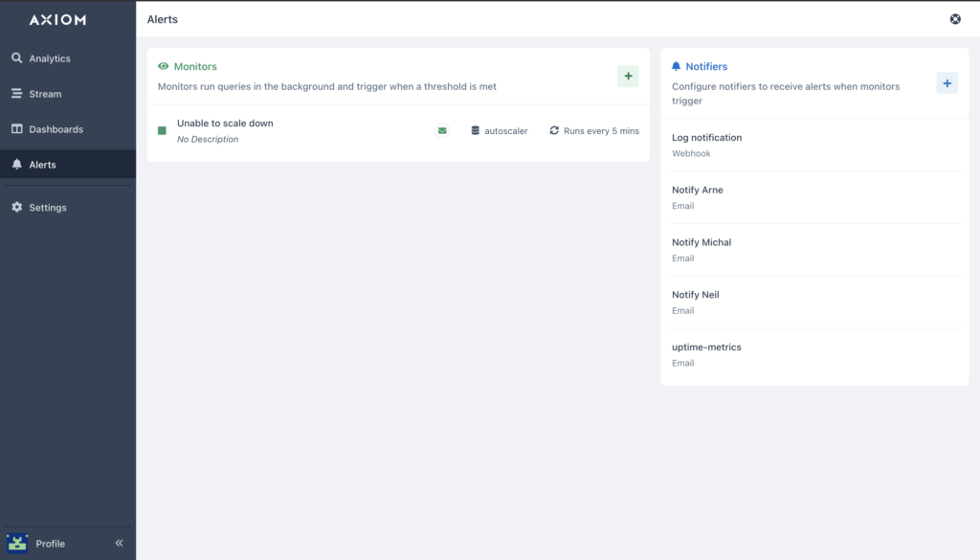Click the Monitors eye icon
The image size is (980, 560).
tap(163, 66)
